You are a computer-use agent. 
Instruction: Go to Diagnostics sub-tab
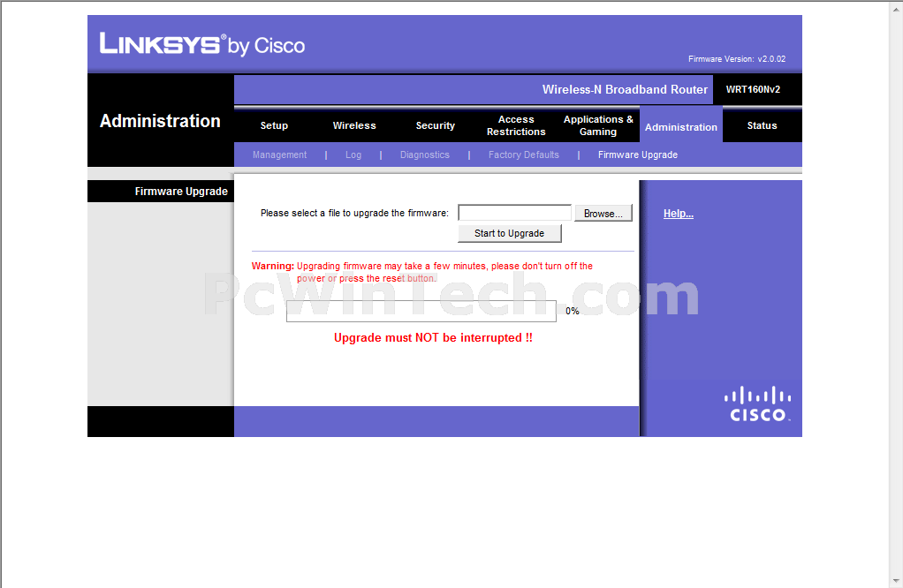point(424,155)
